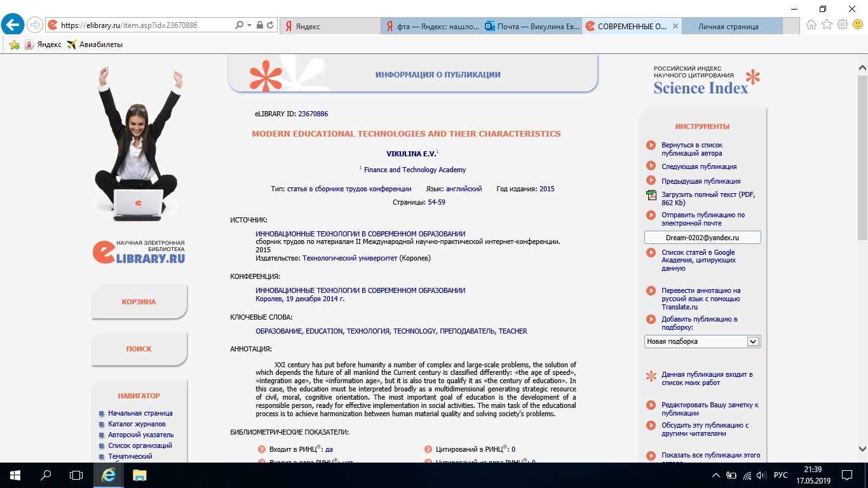The image size is (868, 488).
Task: Open 'Список организаций' in navigator
Action: click(x=140, y=445)
